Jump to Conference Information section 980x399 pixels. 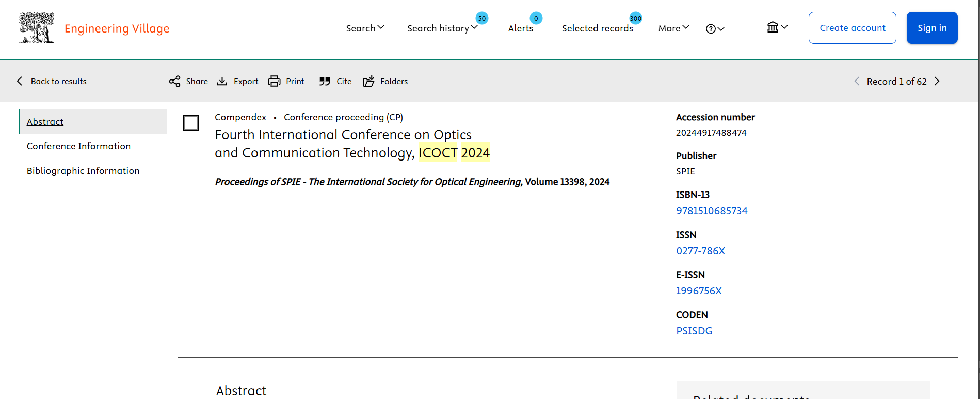click(78, 146)
